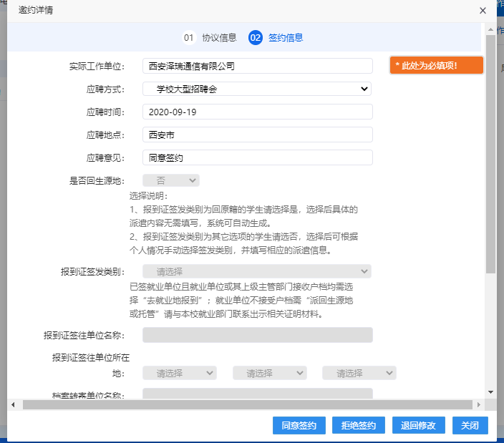The image size is (504, 443).
Task: Click the 02 step number circle
Action: (x=256, y=38)
